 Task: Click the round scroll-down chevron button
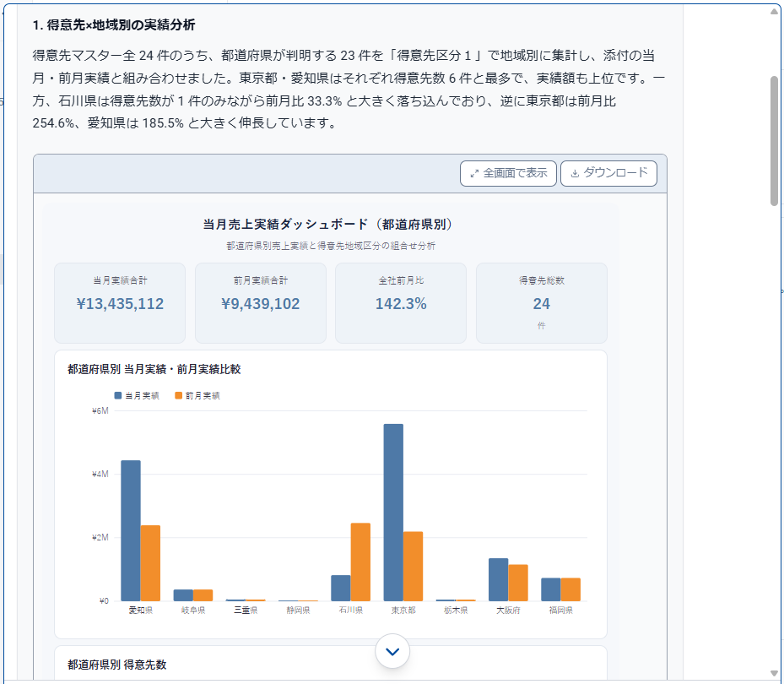(x=392, y=651)
